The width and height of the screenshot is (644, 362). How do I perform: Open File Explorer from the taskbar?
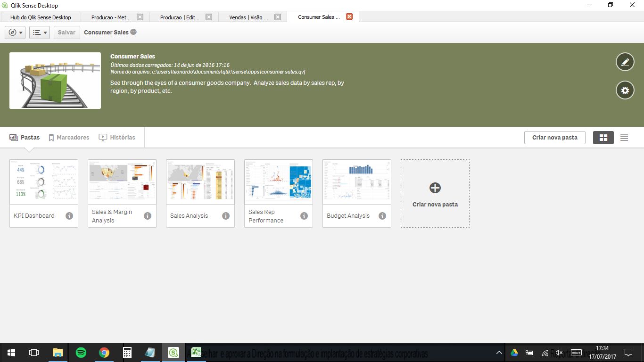click(x=58, y=353)
